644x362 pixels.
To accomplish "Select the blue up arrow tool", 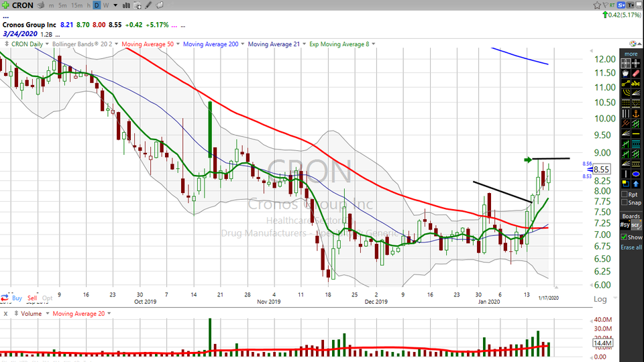I will pyautogui.click(x=636, y=184).
